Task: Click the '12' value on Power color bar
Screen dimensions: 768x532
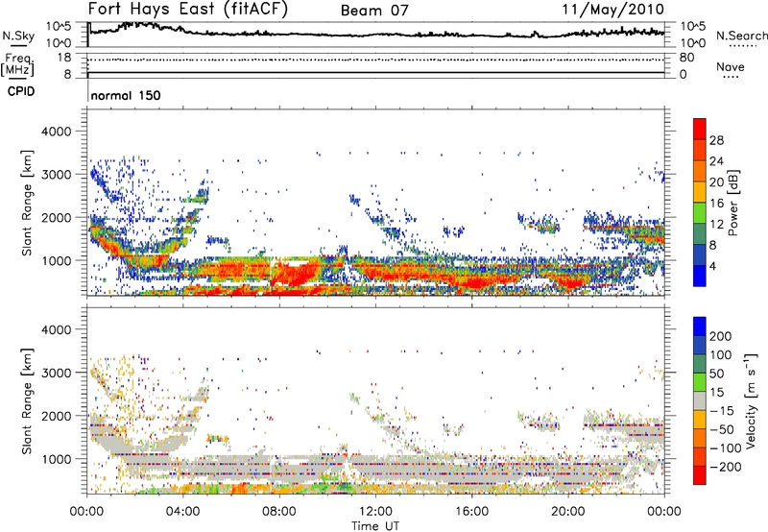Action: point(716,225)
